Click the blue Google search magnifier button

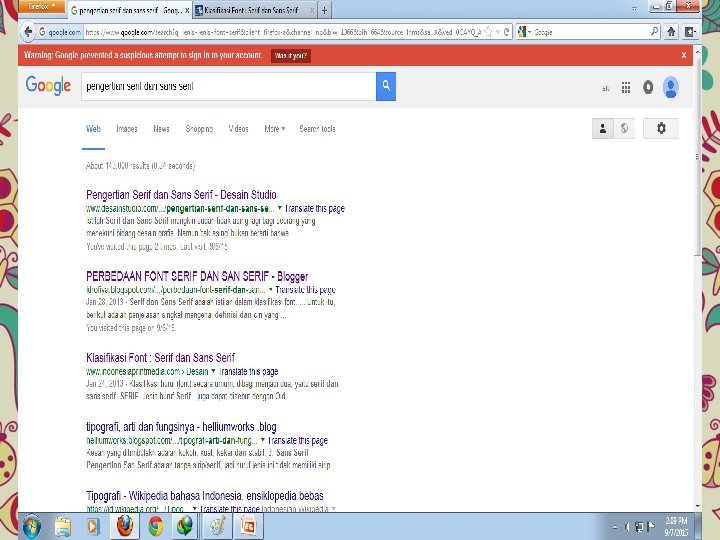(386, 86)
